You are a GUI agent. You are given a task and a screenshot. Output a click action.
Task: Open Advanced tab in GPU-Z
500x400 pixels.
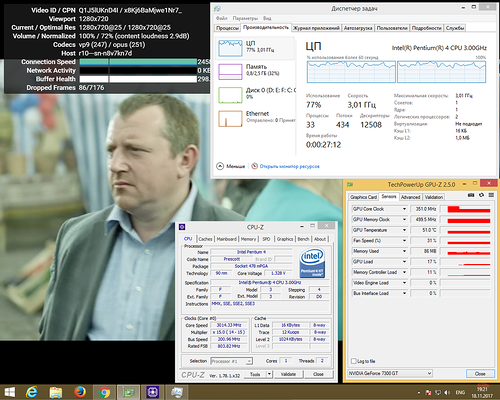point(410,197)
